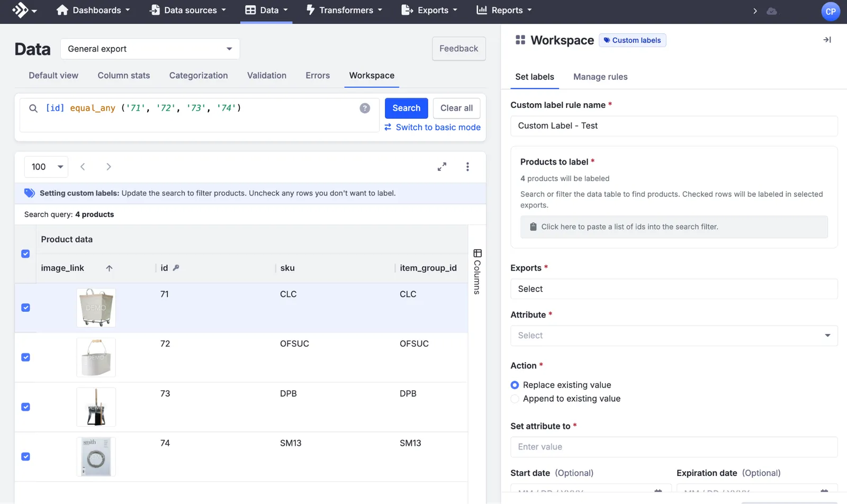The width and height of the screenshot is (847, 504).
Task: Click the search magnifier icon
Action: pyautogui.click(x=33, y=109)
